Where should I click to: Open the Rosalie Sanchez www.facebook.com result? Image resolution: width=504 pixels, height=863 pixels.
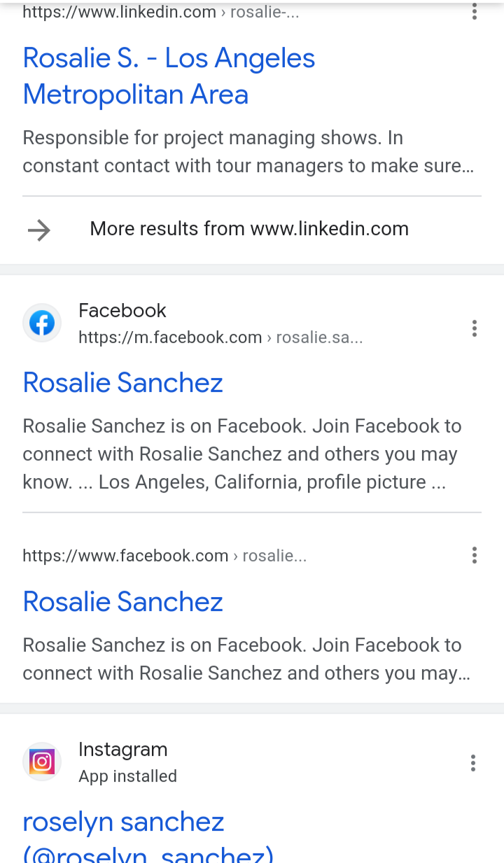123,602
